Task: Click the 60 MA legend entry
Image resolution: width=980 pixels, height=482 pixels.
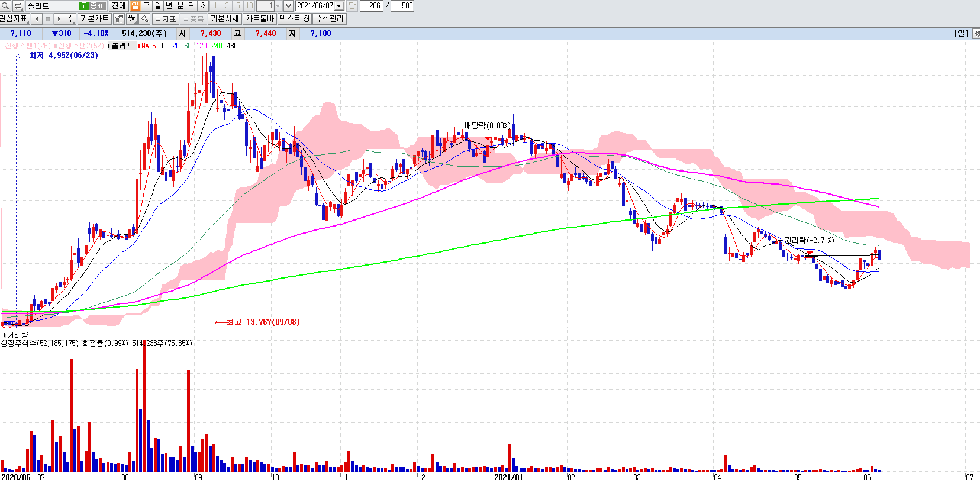Action: [188, 46]
